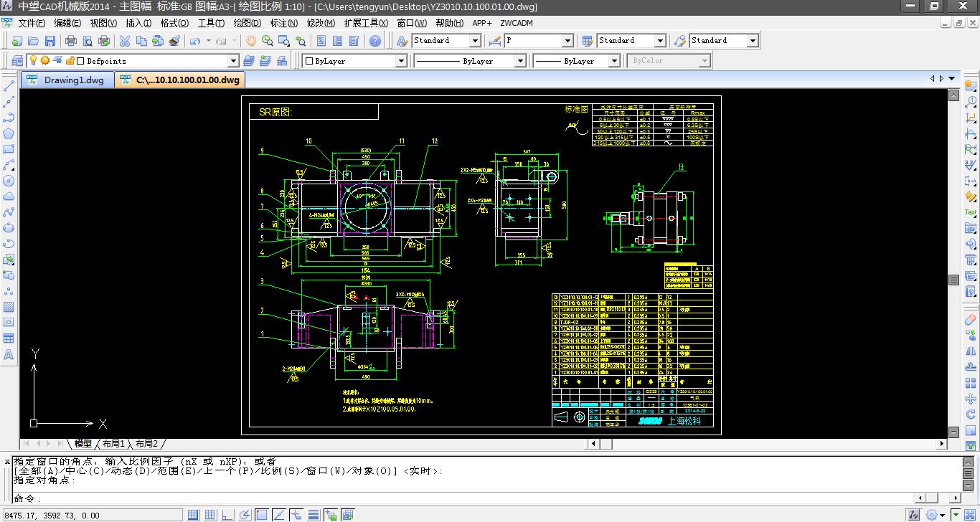The width and height of the screenshot is (980, 522).
Task: Open the 扩展工具(X) menu
Action: pyautogui.click(x=365, y=23)
